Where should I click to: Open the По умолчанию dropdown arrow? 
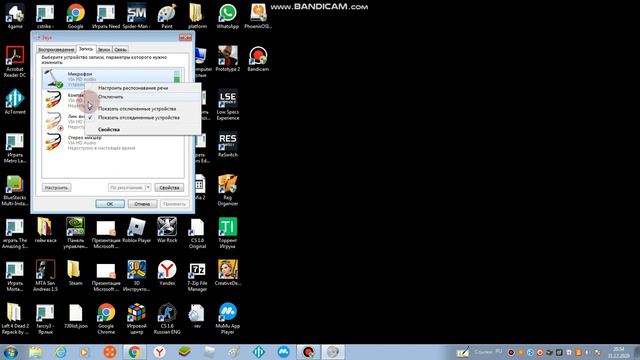(x=148, y=188)
